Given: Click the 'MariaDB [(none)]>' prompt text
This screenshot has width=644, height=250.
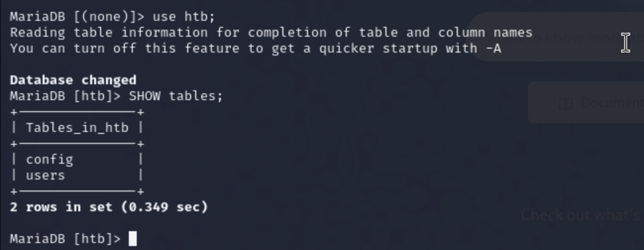Looking at the screenshot, I should [x=77, y=16].
